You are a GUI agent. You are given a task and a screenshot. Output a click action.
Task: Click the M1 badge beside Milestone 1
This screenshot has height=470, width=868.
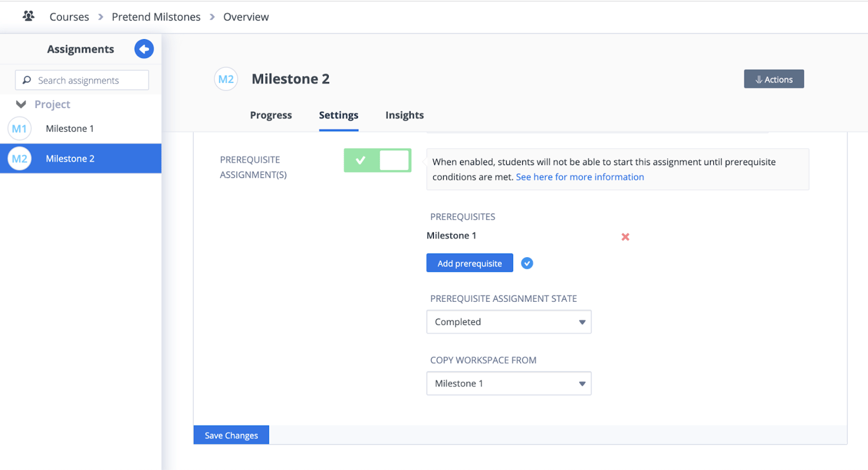(20, 129)
